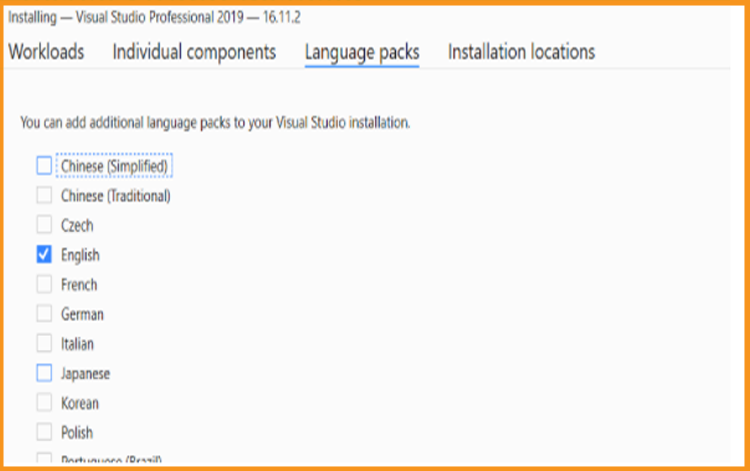This screenshot has width=750, height=471.
Task: Click the Czech label text
Action: coord(77,225)
